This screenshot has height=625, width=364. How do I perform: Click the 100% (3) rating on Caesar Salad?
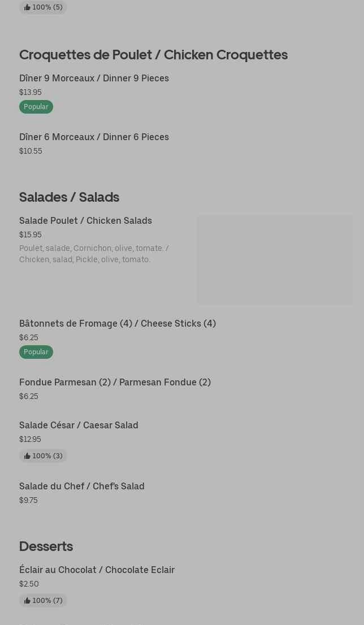tap(47, 456)
